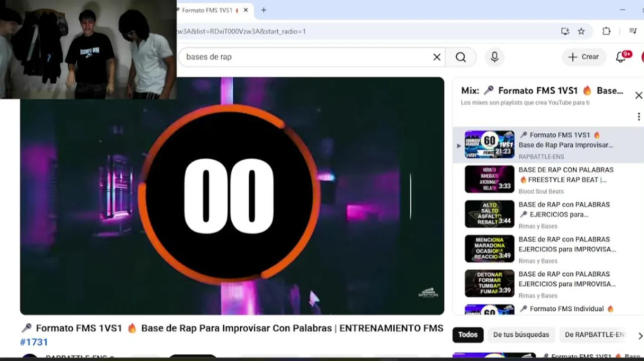644x361 pixels.
Task: Clear the search box with the X icon
Action: [x=437, y=57]
